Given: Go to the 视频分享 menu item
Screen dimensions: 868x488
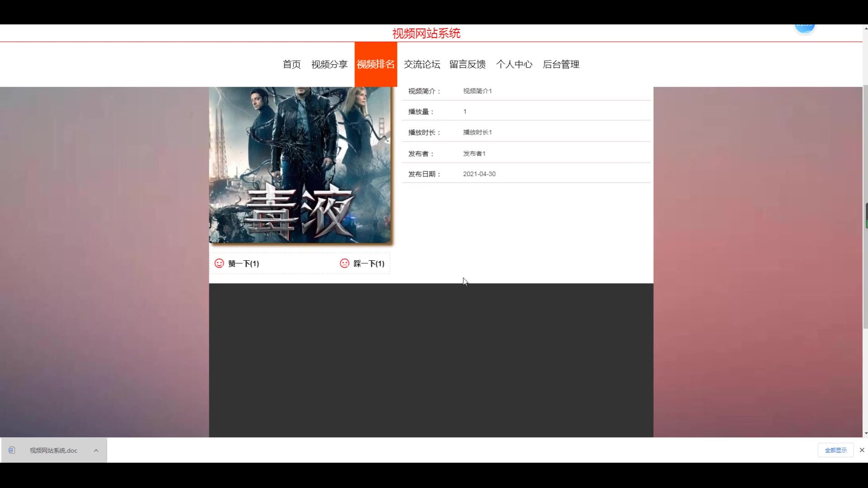Looking at the screenshot, I should (x=329, y=64).
